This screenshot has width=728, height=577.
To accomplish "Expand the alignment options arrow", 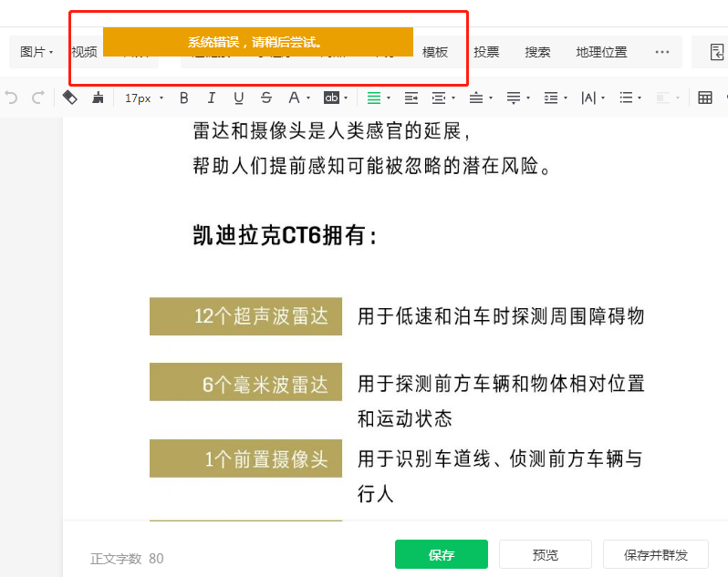I will click(389, 98).
